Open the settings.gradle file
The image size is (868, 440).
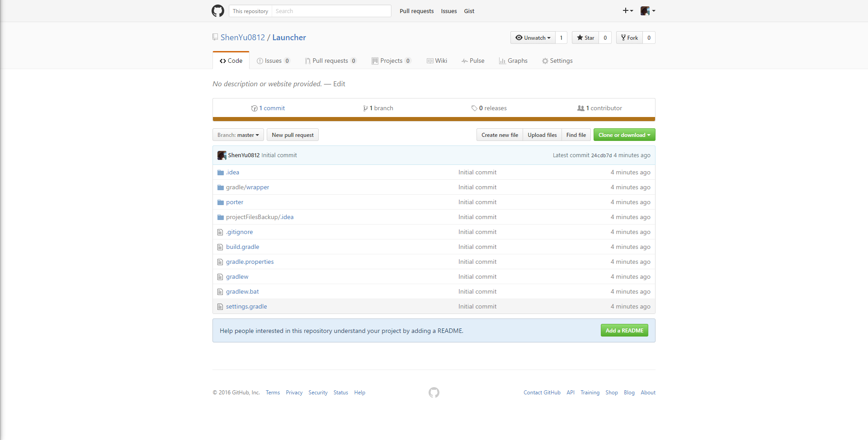click(x=246, y=306)
